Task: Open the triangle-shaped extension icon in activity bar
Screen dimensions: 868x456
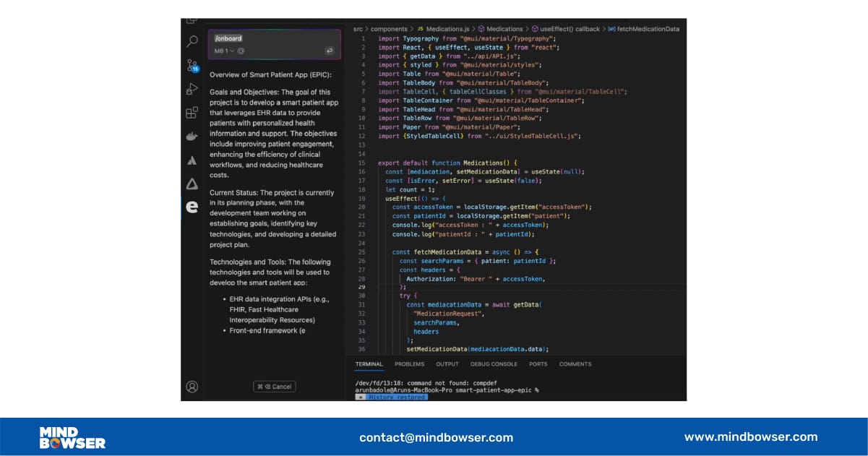Action: 192,184
